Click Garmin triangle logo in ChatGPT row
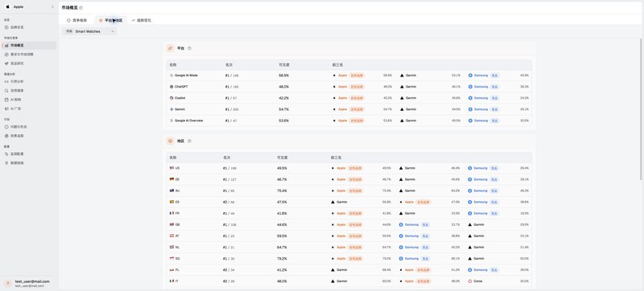 (402, 87)
